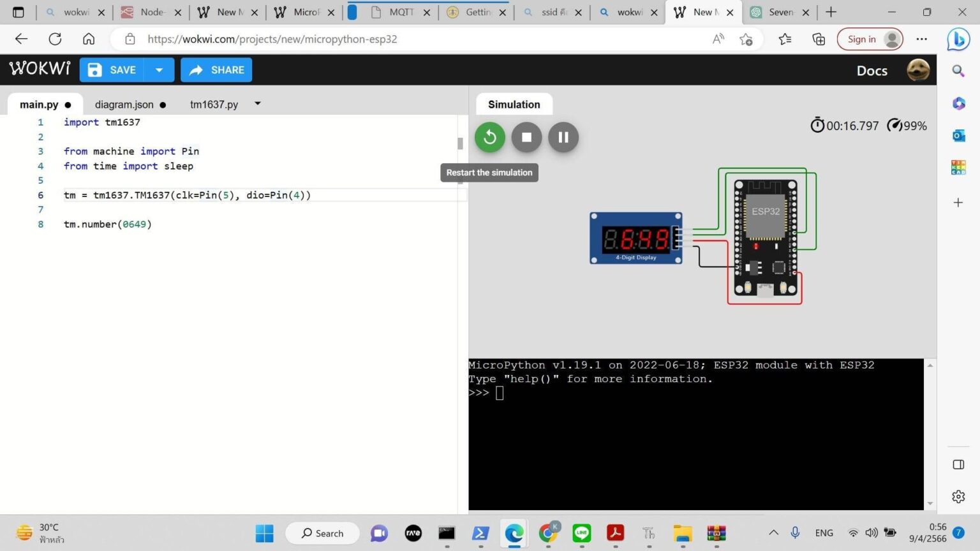Enable reading aloud from the address bar
This screenshot has width=980, height=551.
(x=718, y=39)
